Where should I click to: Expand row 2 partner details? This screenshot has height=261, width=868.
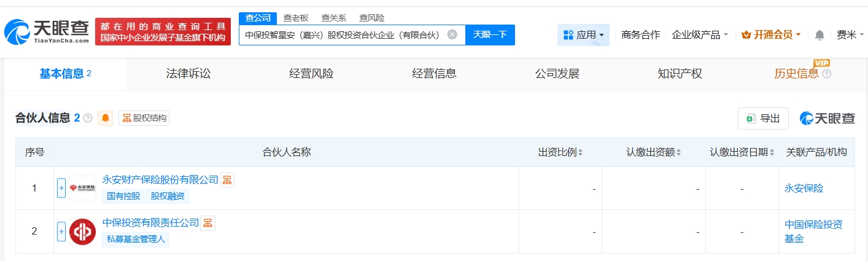pyautogui.click(x=61, y=232)
